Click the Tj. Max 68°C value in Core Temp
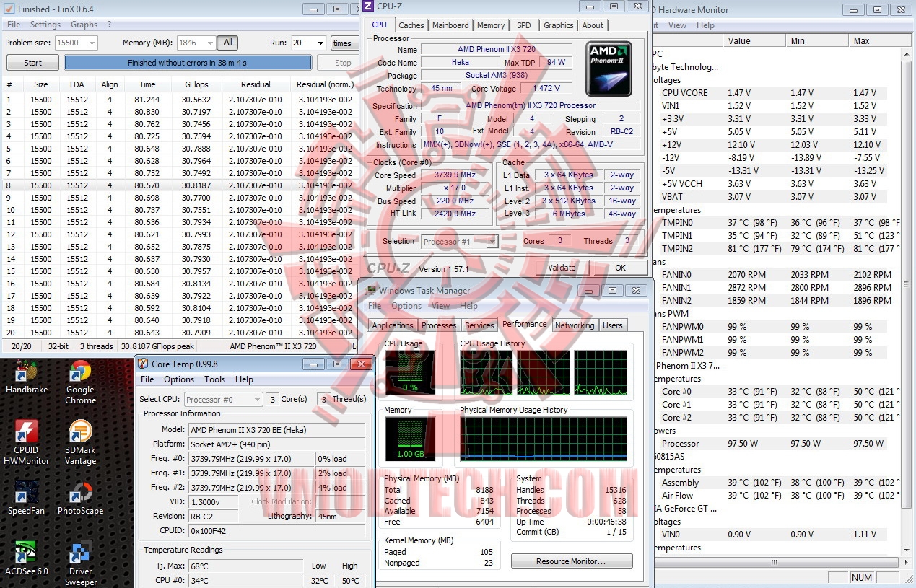The width and height of the screenshot is (916, 588). [x=247, y=566]
